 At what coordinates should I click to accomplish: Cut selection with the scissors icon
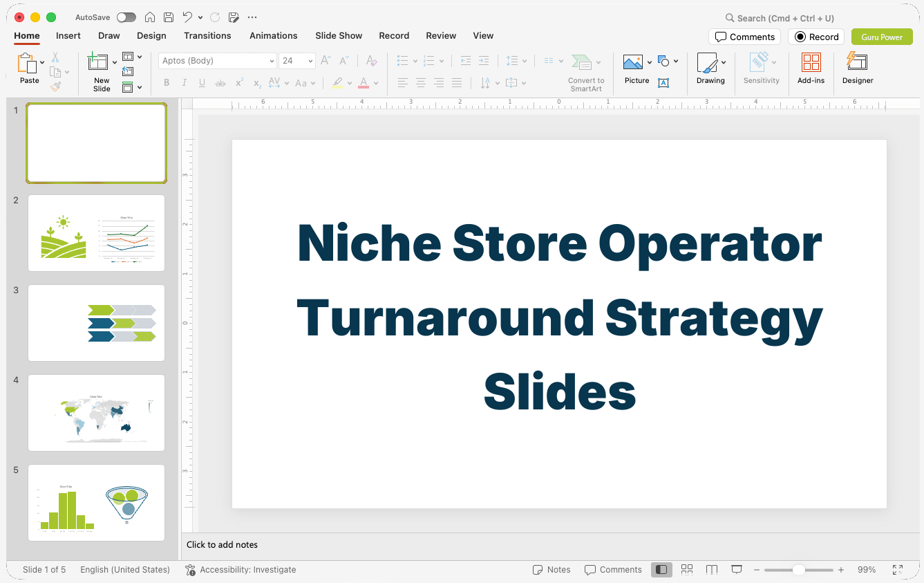55,57
